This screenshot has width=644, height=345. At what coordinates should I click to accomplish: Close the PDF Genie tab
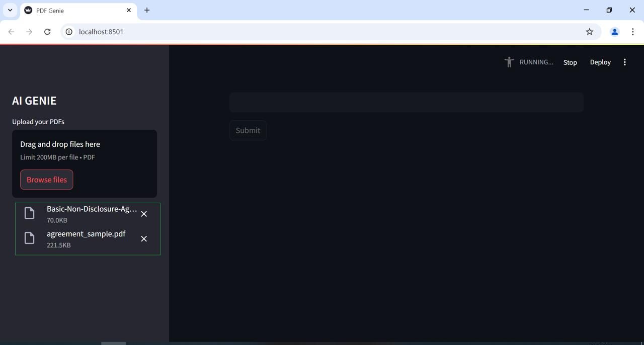tap(129, 10)
